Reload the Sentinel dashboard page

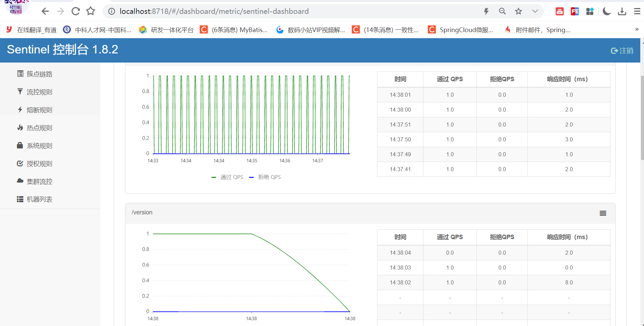[76, 11]
